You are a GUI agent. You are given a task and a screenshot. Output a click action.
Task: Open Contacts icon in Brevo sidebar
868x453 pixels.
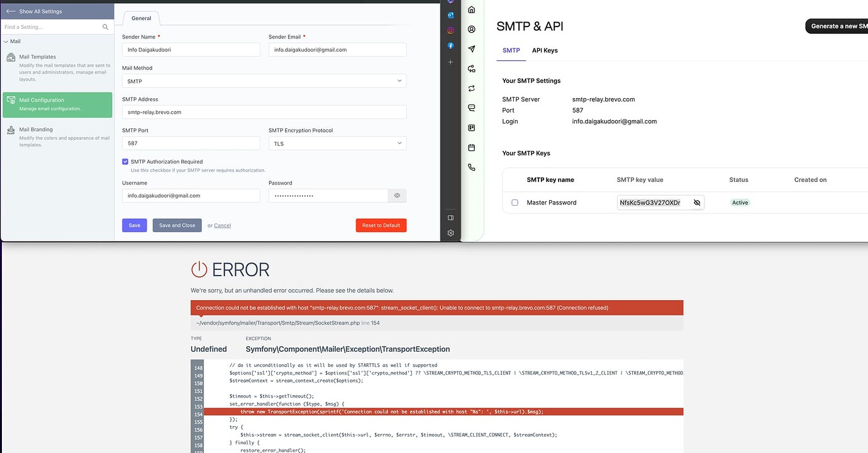[471, 30]
